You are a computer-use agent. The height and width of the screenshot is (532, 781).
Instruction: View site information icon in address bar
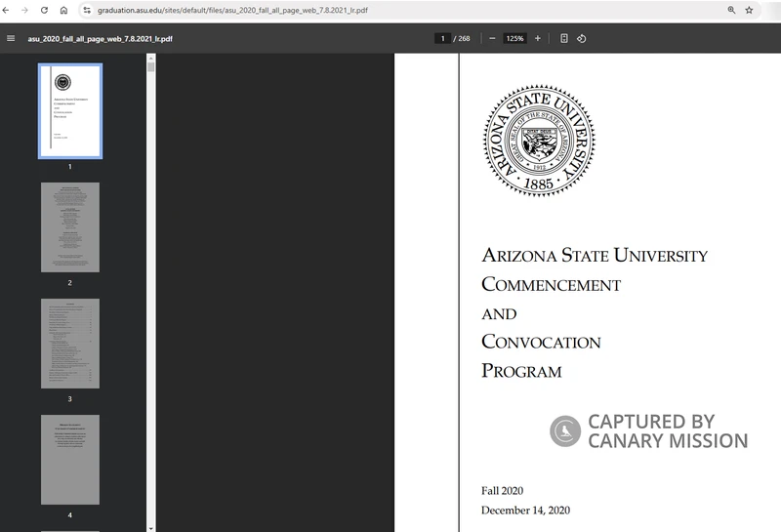coord(87,10)
